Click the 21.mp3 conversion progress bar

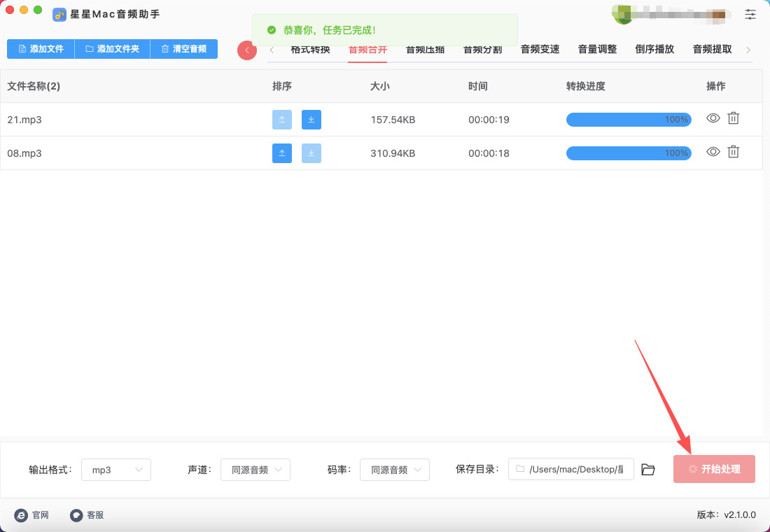[x=628, y=120]
